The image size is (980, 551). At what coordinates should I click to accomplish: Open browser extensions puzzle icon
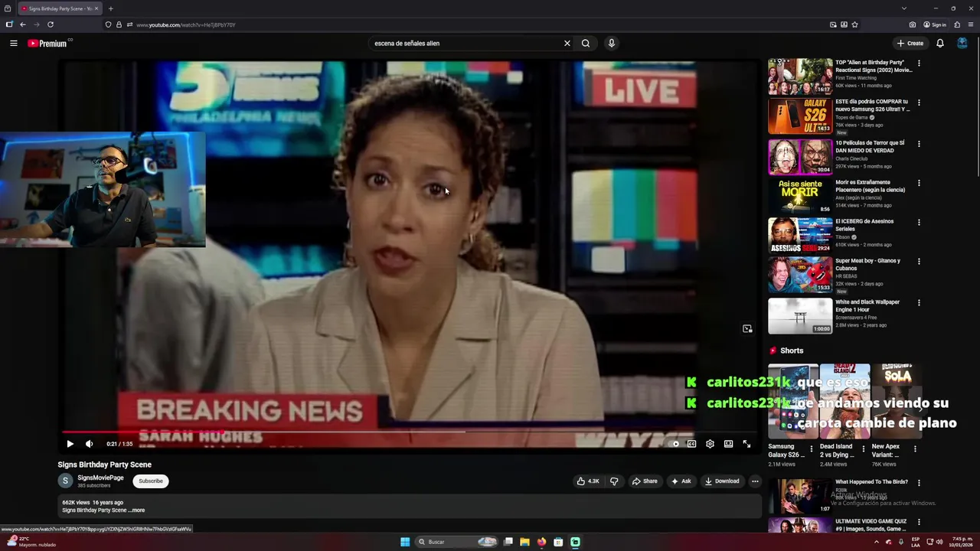957,24
